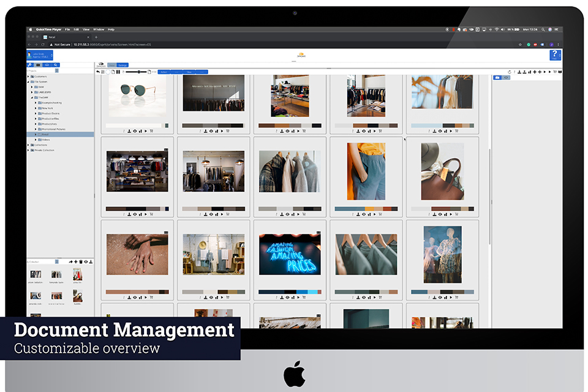Image resolution: width=588 pixels, height=392 pixels.
Task: Click the Spotlight search icon in the macOS menu bar
Action: (543, 29)
